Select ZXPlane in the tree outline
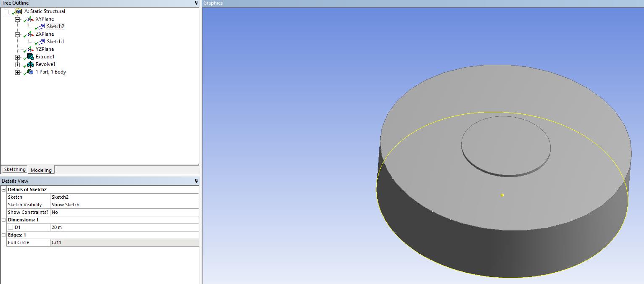This screenshot has width=644, height=284. click(45, 34)
